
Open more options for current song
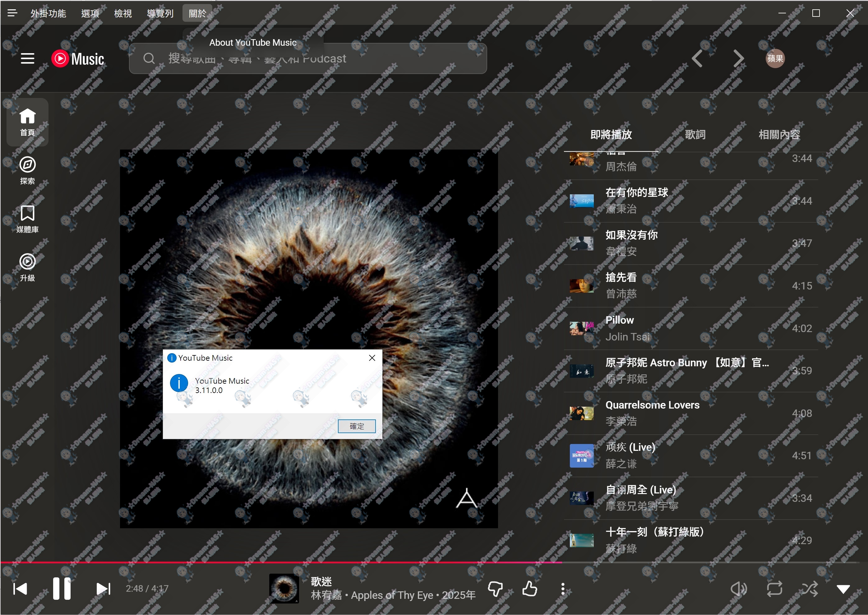click(563, 589)
